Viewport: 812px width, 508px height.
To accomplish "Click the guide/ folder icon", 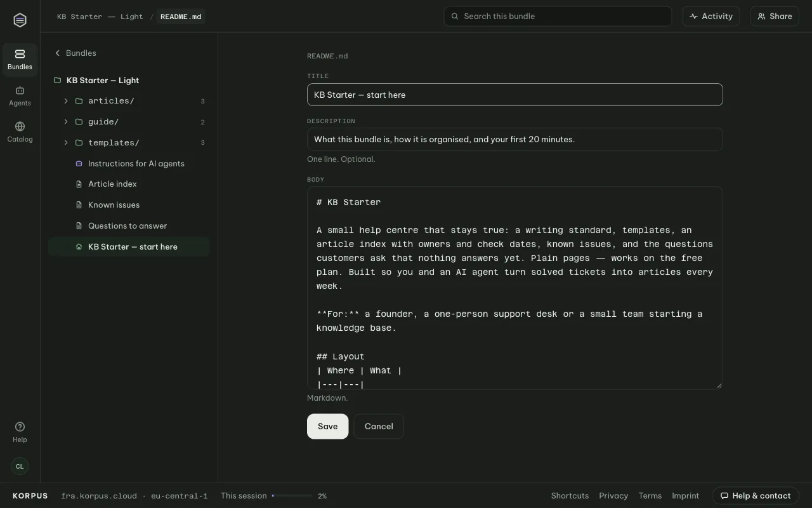I will (79, 122).
